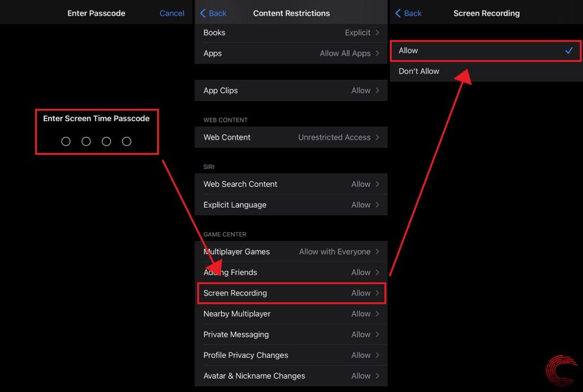Open Private Messaging setting

[291, 335]
